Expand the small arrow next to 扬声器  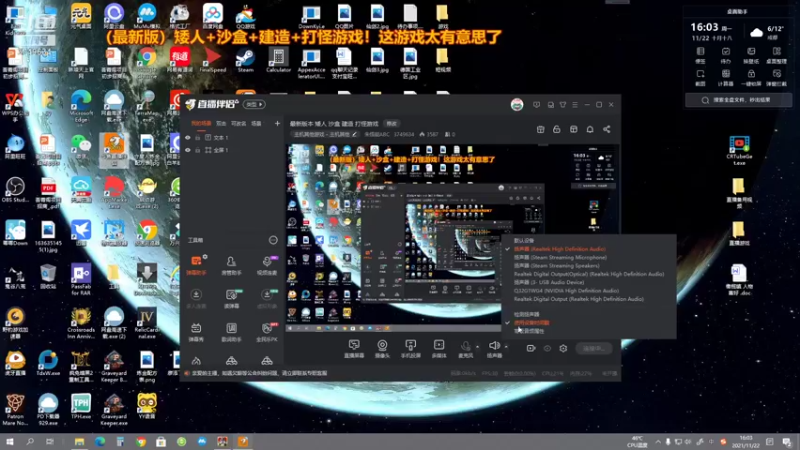click(x=506, y=347)
